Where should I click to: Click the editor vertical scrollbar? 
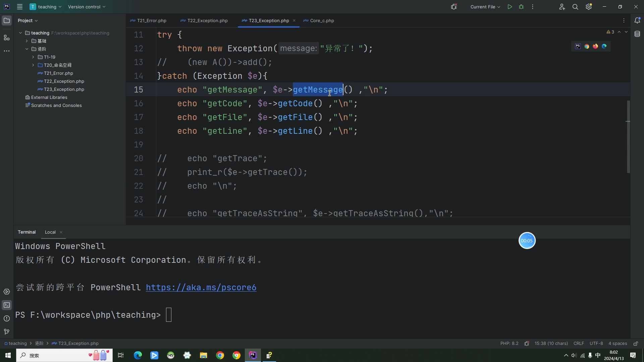[x=628, y=137]
